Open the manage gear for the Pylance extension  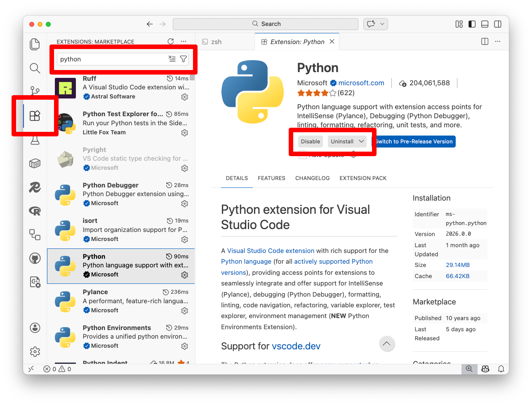tap(184, 311)
